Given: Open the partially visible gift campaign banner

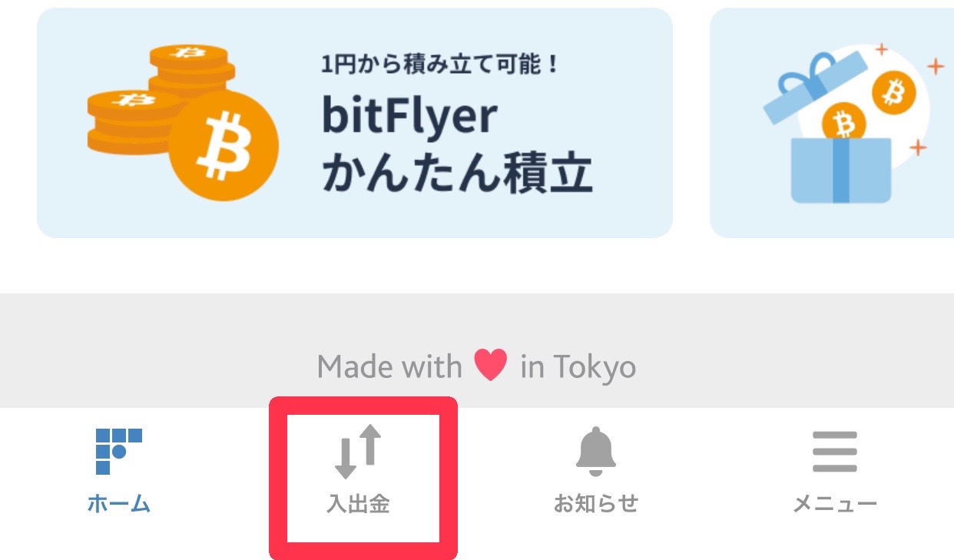Looking at the screenshot, I should [832, 123].
